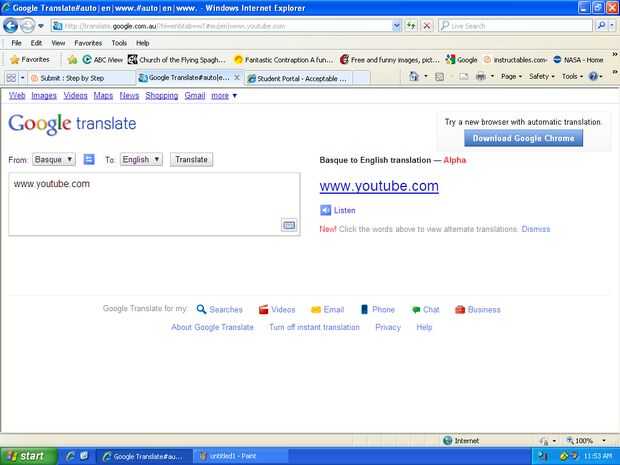Click the Listen speaker icon

[x=325, y=210]
